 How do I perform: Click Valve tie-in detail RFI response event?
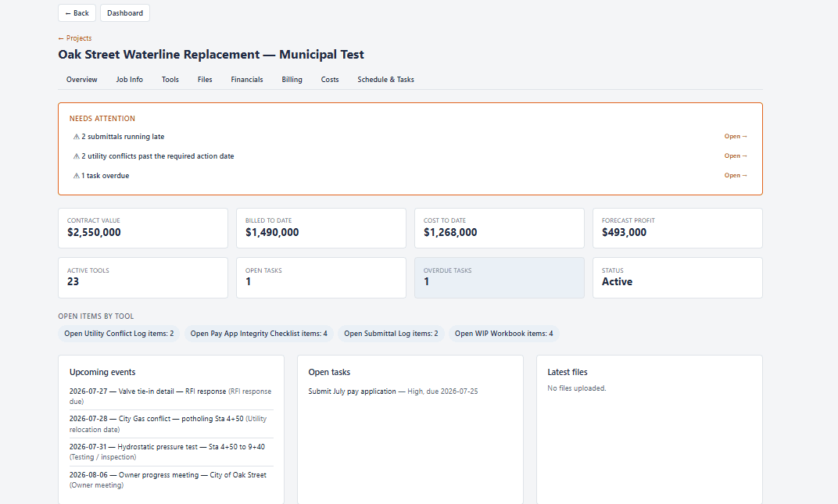(x=171, y=396)
